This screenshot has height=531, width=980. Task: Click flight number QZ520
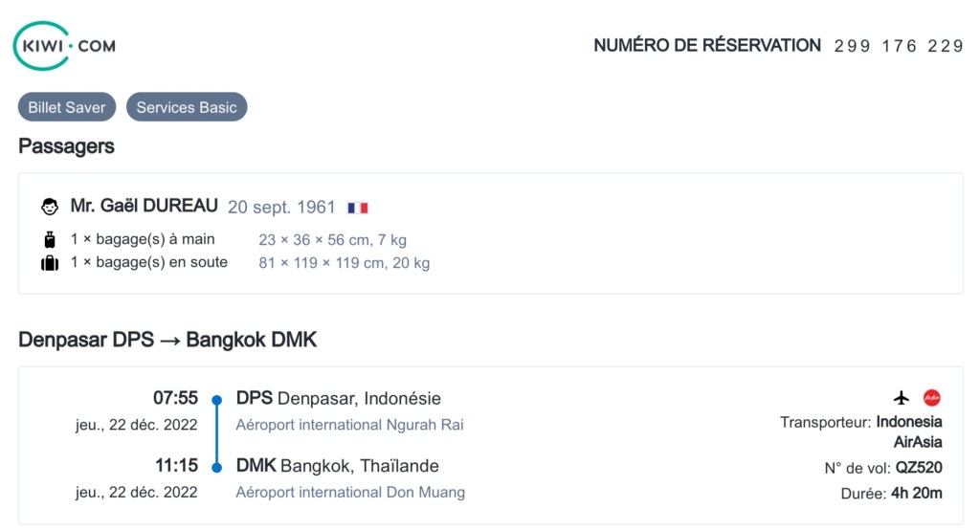coord(919,468)
